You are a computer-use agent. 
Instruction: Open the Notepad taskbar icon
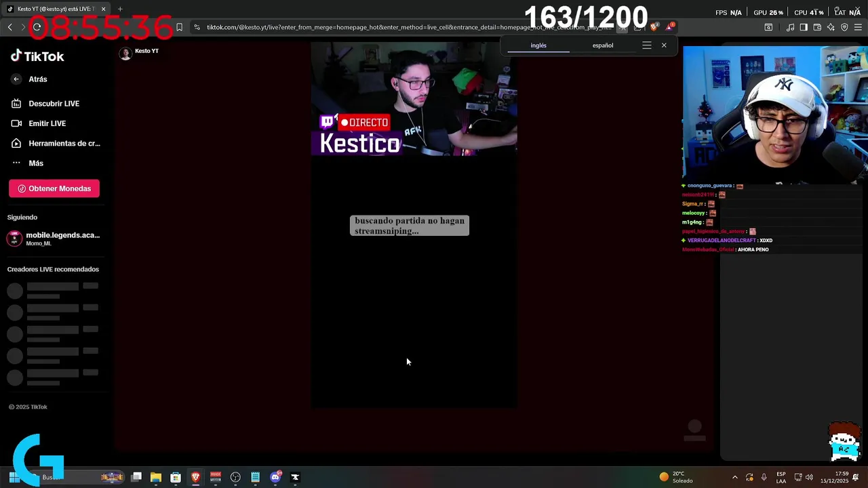(x=255, y=477)
